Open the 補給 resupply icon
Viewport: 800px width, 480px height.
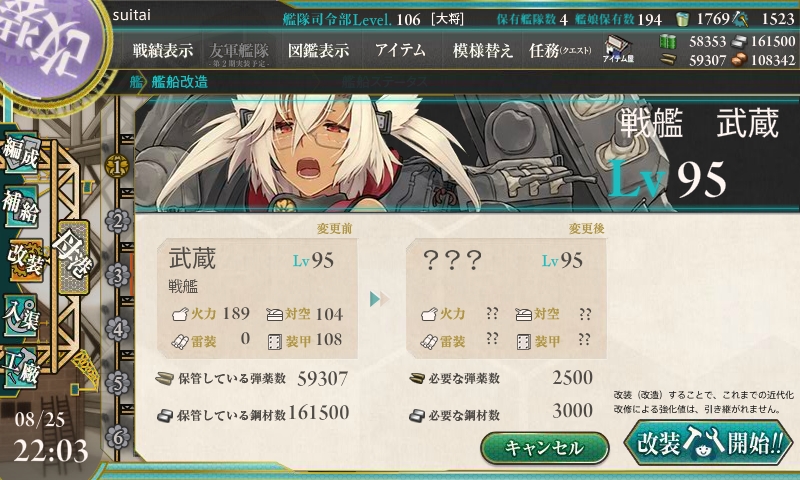point(21,207)
